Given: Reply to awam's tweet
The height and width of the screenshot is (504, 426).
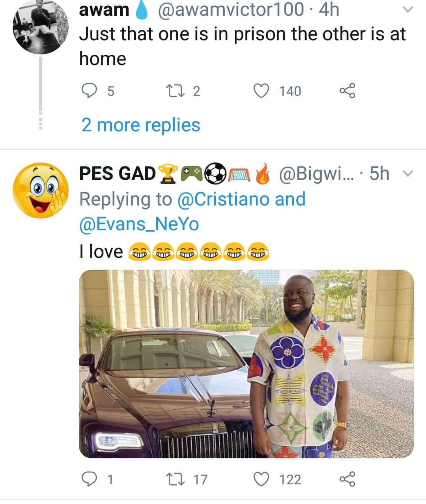Looking at the screenshot, I should [89, 91].
